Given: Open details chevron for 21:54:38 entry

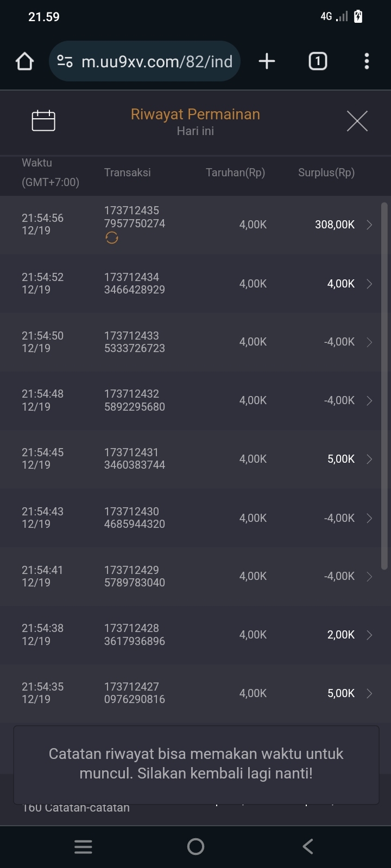Looking at the screenshot, I should 369,635.
